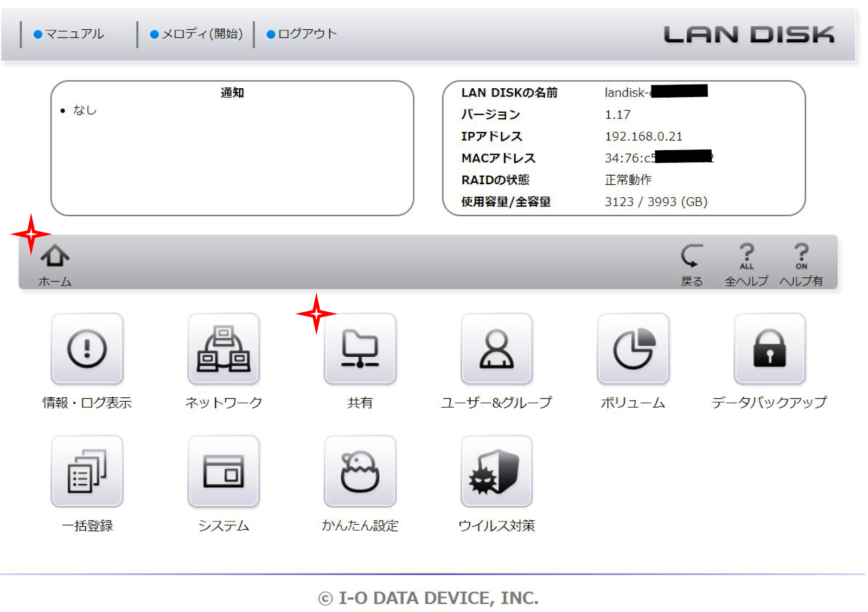
Task: Open the 共有 shared folder icon
Action: [x=360, y=349]
